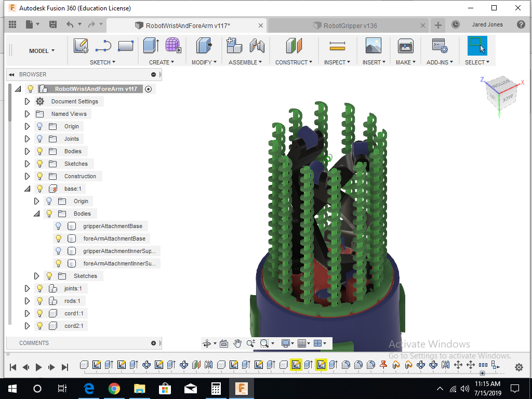Viewport: 532px width, 399px height.
Task: Activate the window Select tool icon
Action: coord(477,46)
